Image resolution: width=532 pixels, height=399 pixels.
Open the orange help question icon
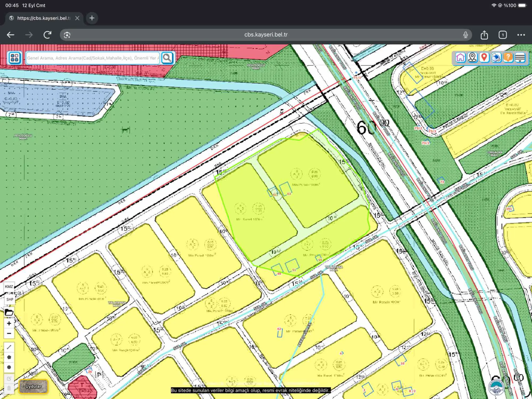click(508, 57)
